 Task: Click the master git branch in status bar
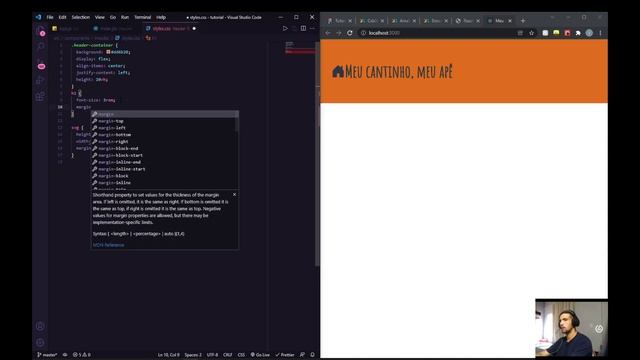[x=47, y=355]
